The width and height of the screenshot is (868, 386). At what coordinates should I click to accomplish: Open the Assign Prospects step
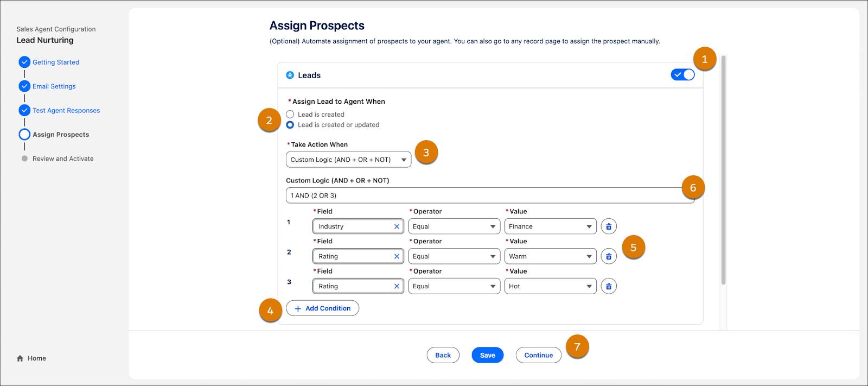pyautogui.click(x=61, y=135)
